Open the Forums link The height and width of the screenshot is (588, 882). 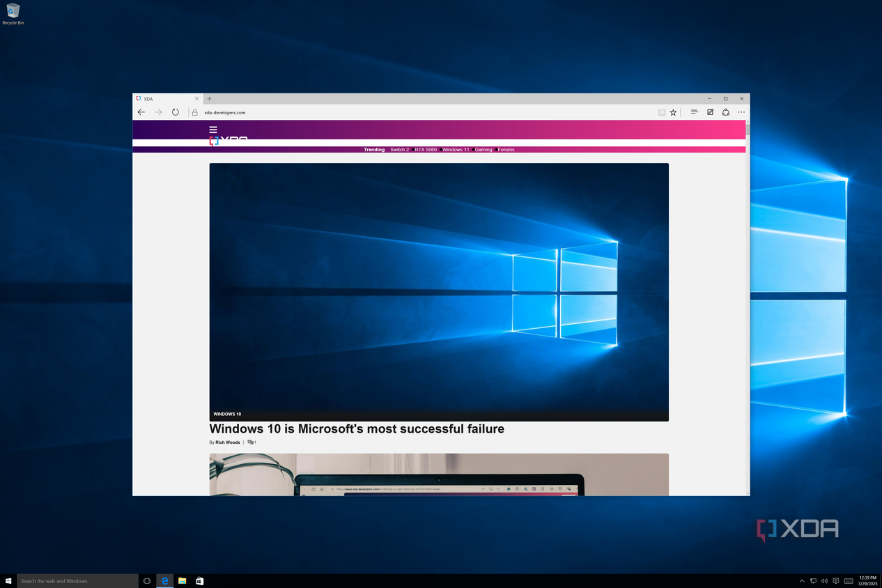click(506, 150)
